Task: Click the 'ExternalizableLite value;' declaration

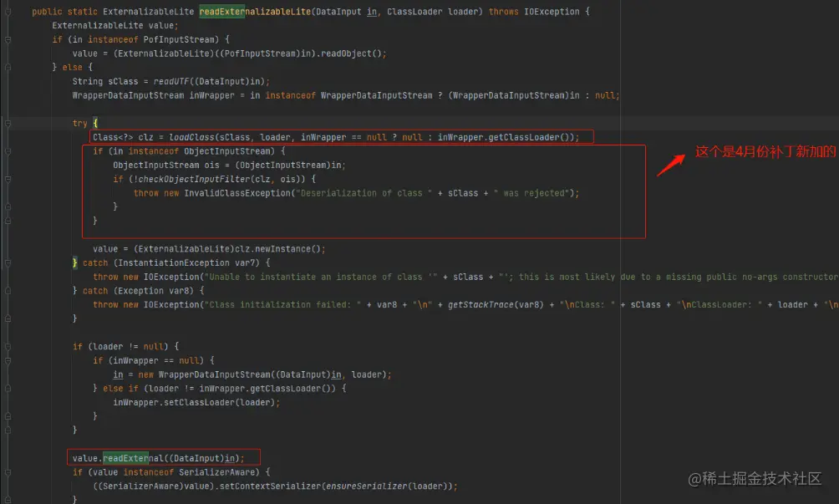Action: point(115,26)
